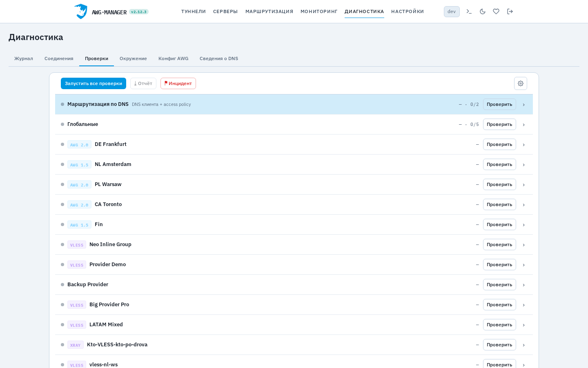588x368 pixels.
Task: Click the AWG Manager shark logo
Action: [81, 11]
